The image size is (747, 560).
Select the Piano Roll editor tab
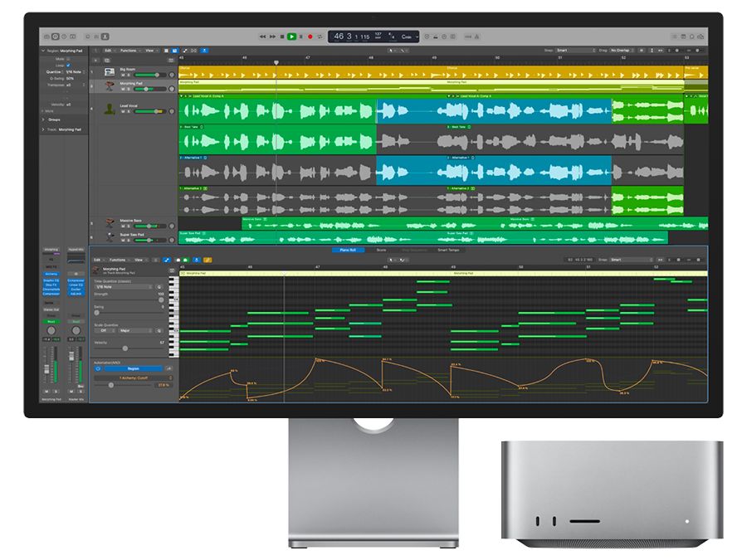[348, 250]
